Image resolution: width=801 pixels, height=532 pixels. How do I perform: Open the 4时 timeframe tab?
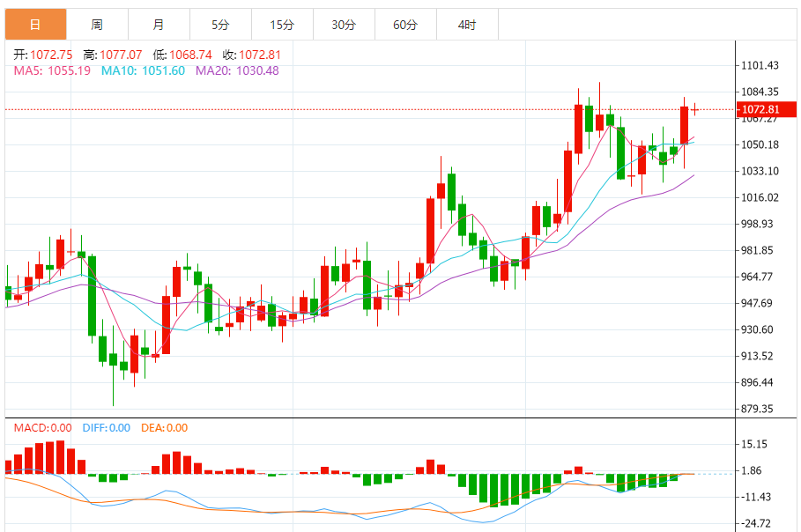[467, 24]
